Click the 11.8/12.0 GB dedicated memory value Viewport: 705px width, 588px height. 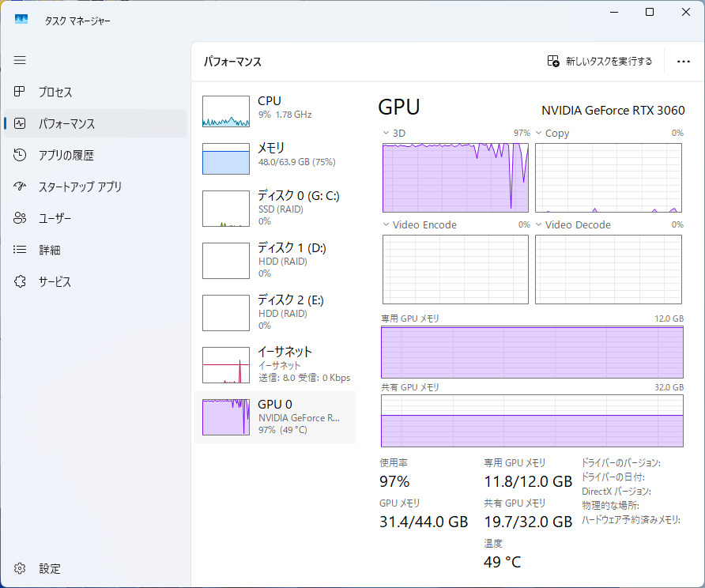click(528, 481)
